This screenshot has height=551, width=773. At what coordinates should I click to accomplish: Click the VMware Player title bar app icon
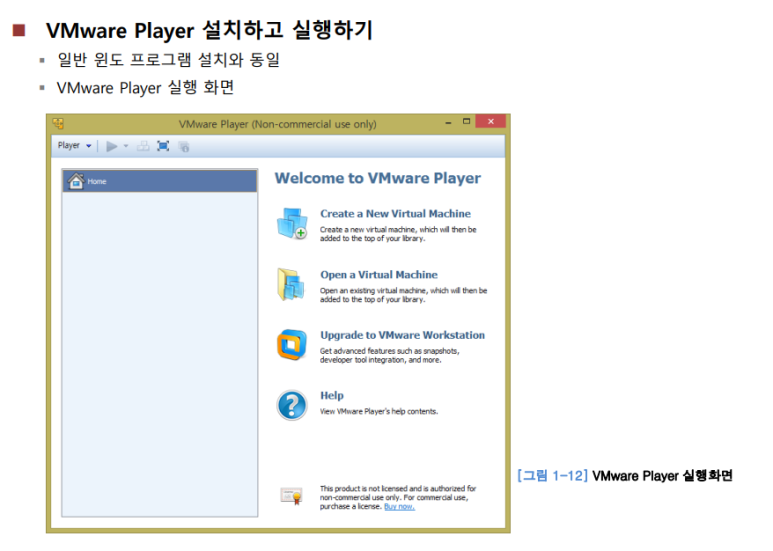pos(58,123)
